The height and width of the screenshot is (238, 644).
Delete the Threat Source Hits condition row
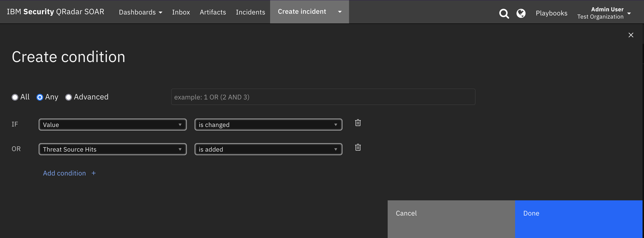(358, 147)
